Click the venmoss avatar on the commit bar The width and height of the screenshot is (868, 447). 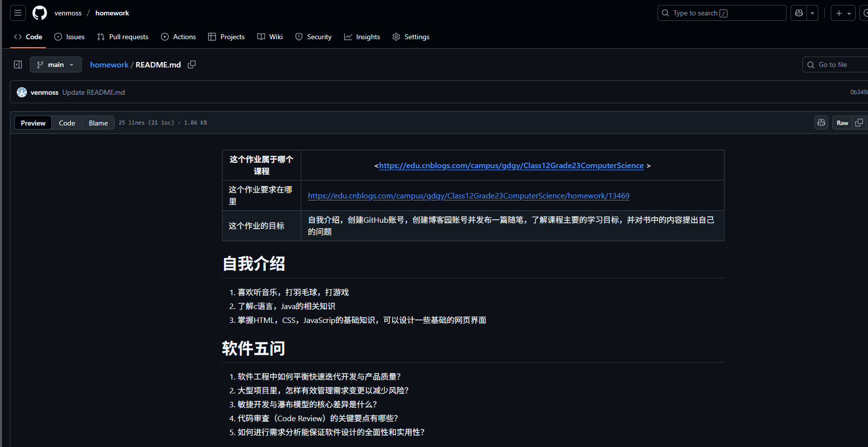point(22,92)
